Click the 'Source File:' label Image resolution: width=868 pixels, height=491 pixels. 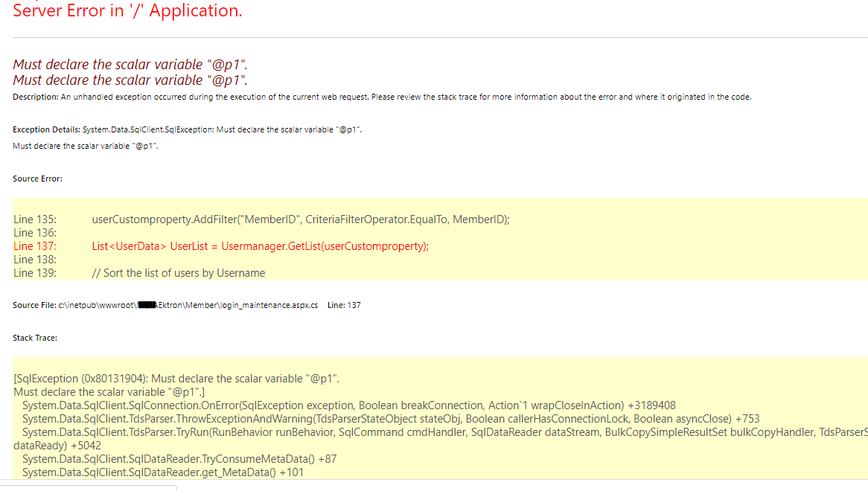(x=34, y=306)
